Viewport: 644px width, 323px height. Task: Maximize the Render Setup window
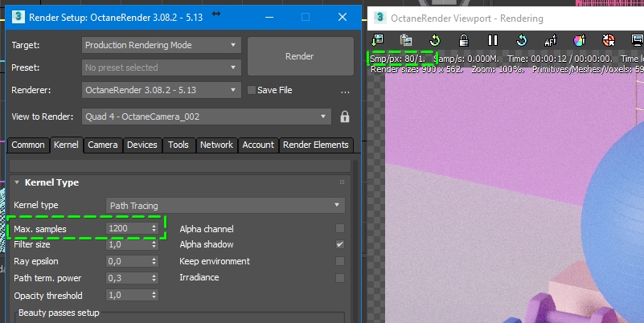[306, 17]
